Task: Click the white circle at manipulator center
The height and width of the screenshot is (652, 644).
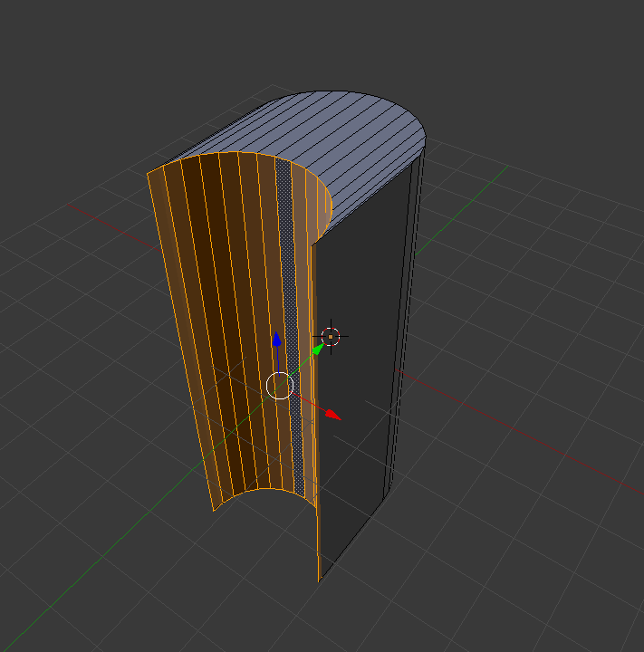Action: tap(280, 386)
